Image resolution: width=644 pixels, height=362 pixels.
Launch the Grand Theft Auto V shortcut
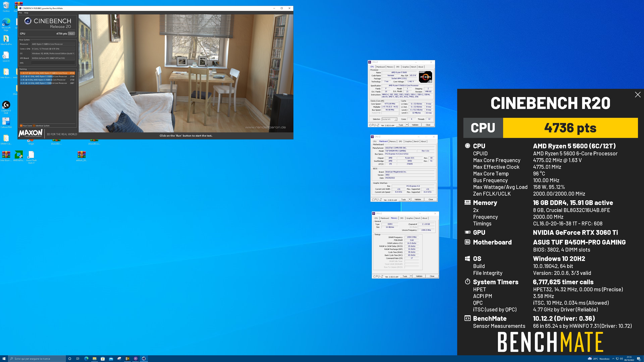coord(31,157)
